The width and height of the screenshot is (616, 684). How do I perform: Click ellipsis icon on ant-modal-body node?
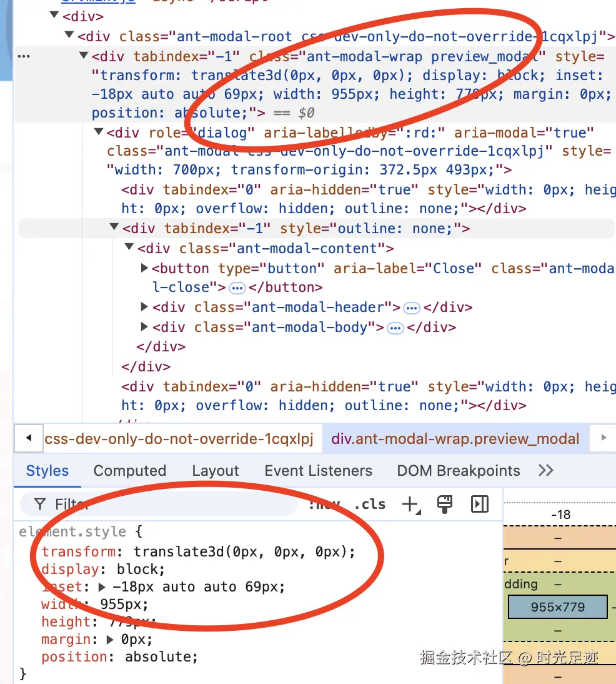(x=394, y=327)
